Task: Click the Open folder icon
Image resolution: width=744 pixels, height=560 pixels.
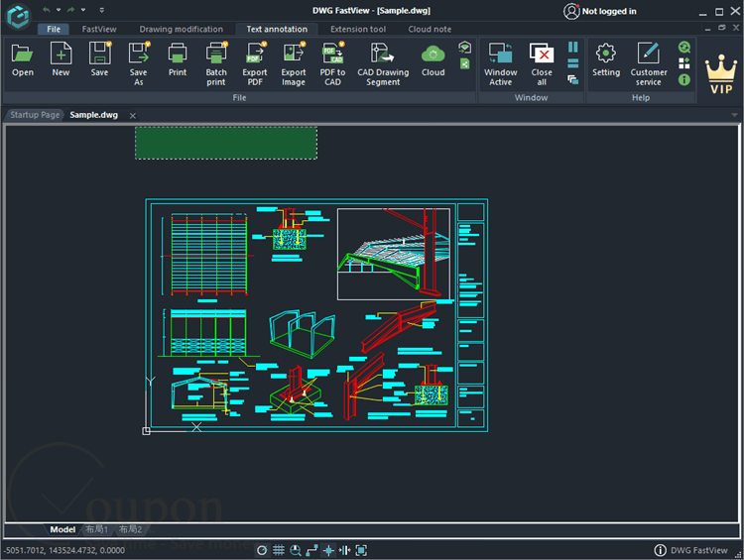Action: click(x=22, y=59)
